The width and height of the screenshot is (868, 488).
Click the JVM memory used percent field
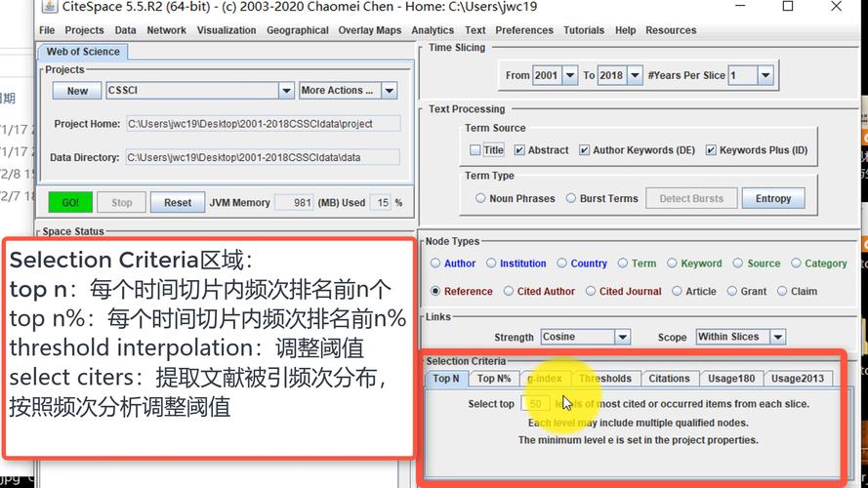coord(381,202)
